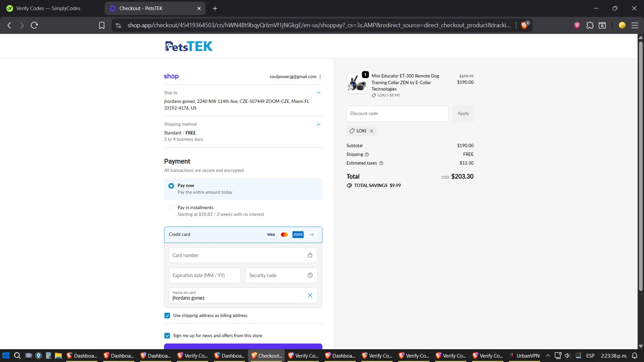Click into the Card number field
Screen dimensions: 644x362
coord(243,255)
